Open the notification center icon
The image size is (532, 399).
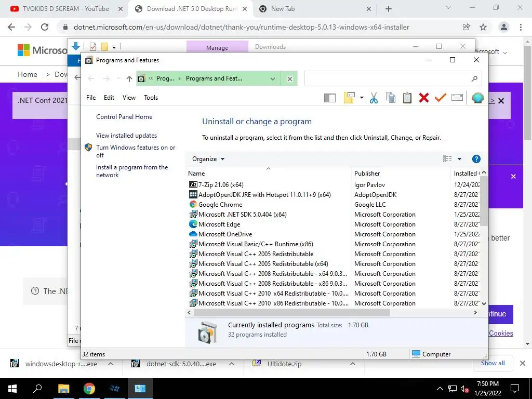515,389
